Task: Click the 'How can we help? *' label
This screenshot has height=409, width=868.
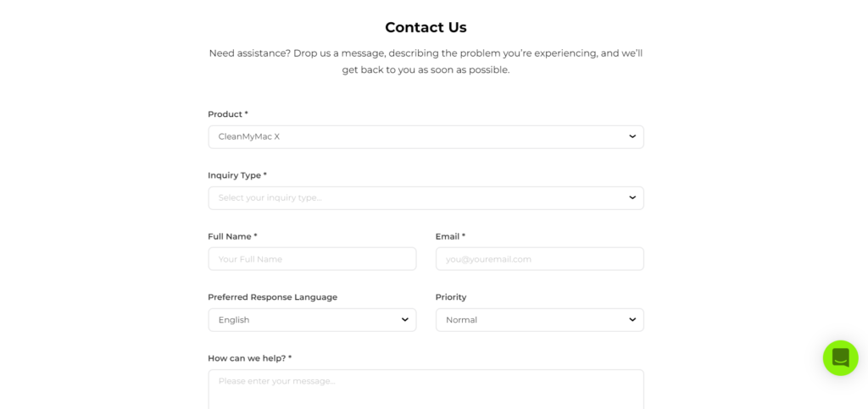Action: 249,358
